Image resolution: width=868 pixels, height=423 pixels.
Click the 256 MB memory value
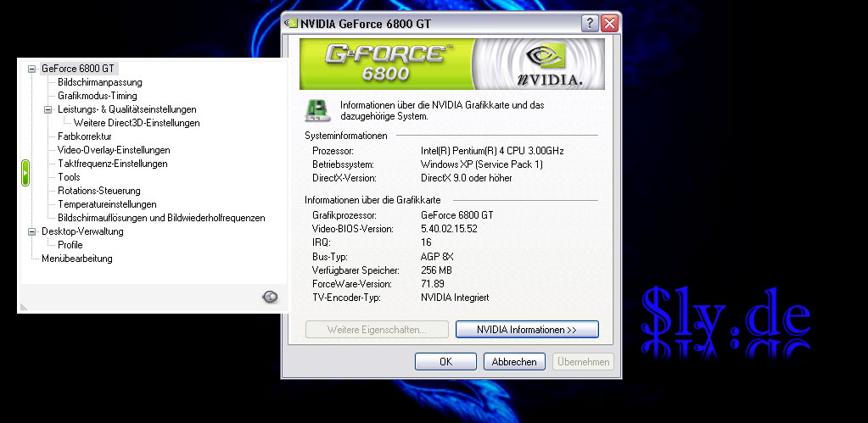(436, 270)
